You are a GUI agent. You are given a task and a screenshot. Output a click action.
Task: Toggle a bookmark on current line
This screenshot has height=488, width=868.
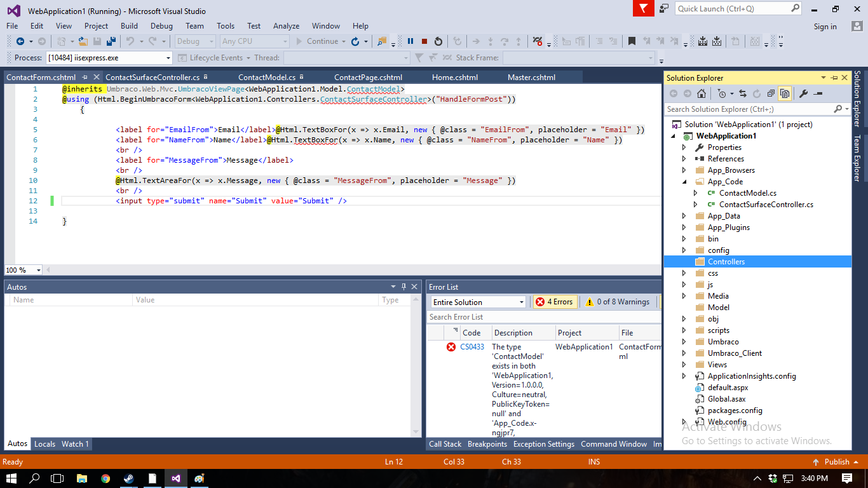[632, 41]
